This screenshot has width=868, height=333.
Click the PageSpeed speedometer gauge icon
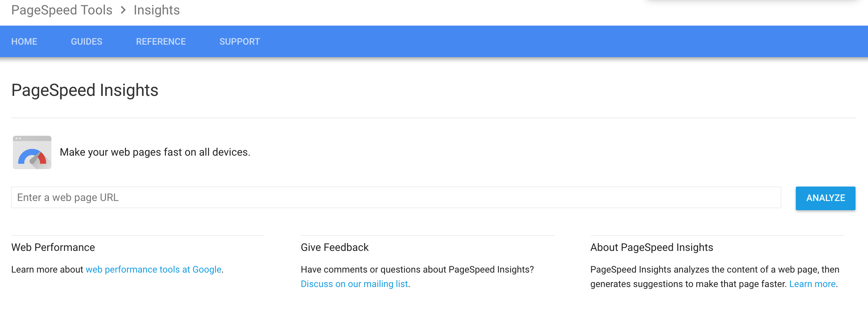point(32,152)
